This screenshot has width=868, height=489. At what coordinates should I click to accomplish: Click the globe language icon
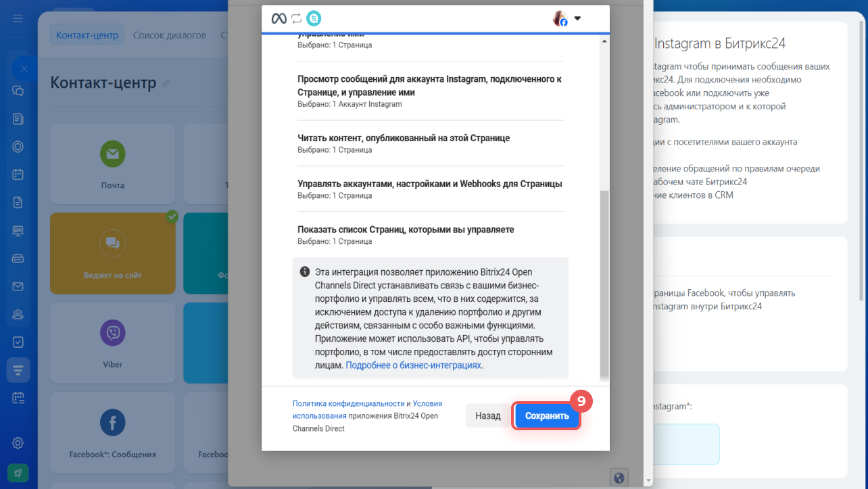pyautogui.click(x=619, y=477)
